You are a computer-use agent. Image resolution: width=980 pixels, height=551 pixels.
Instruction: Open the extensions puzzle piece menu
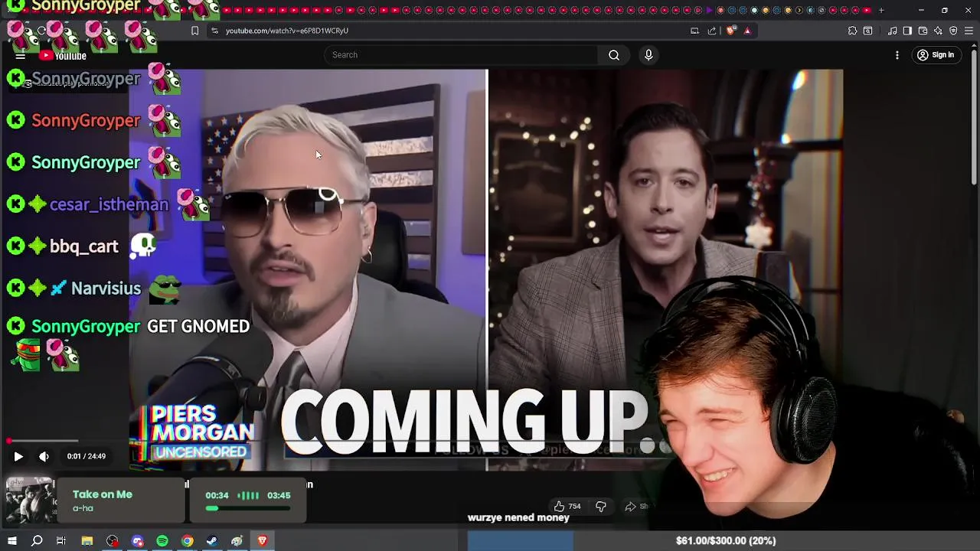coord(852,31)
